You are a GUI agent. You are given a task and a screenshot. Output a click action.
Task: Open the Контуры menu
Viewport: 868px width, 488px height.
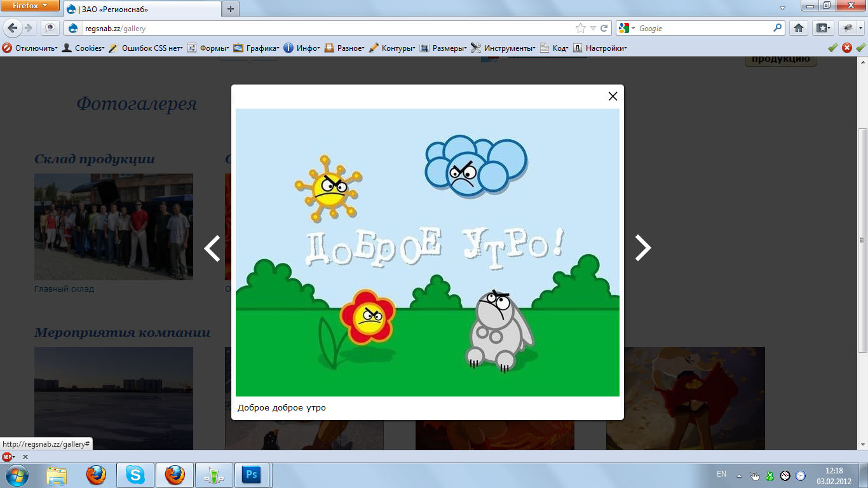[x=392, y=48]
